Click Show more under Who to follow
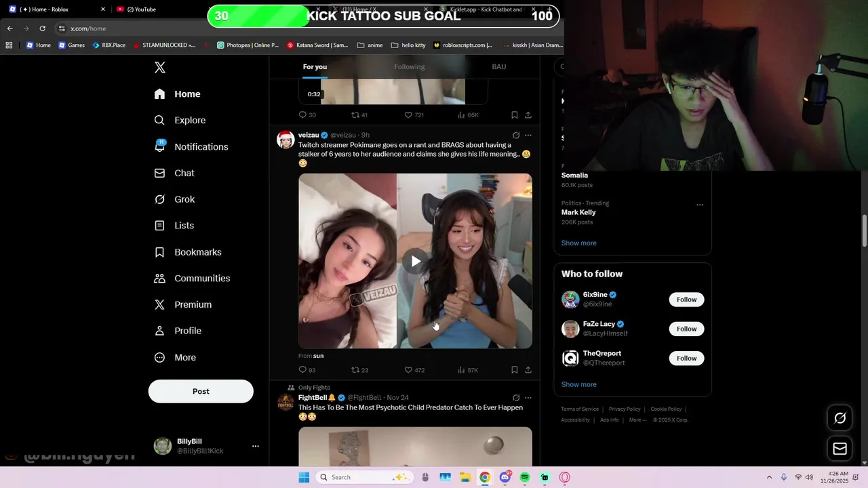868x488 pixels. point(579,384)
